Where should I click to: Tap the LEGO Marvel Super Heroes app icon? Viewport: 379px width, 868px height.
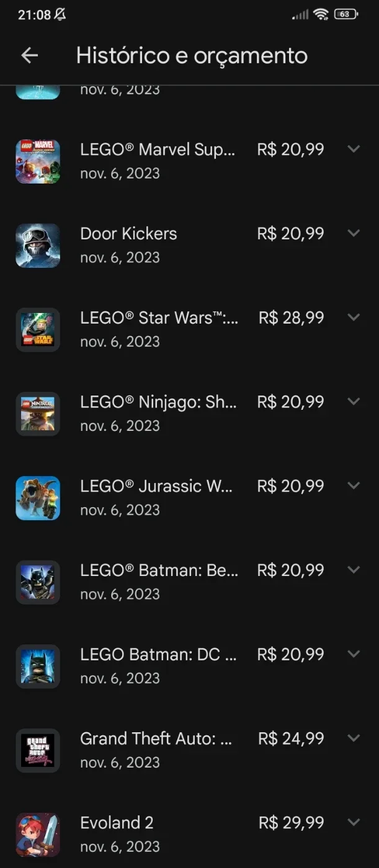click(x=38, y=161)
